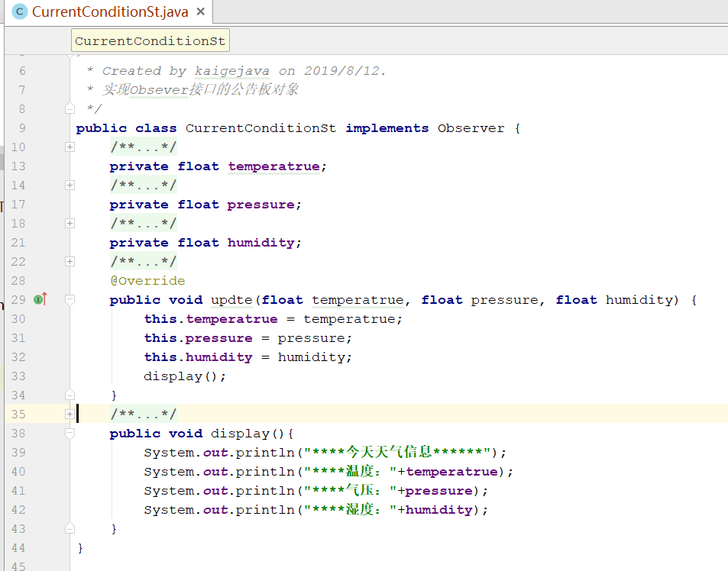The height and width of the screenshot is (571, 728).
Task: Click the Observer interface name on line 9
Action: pos(471,128)
